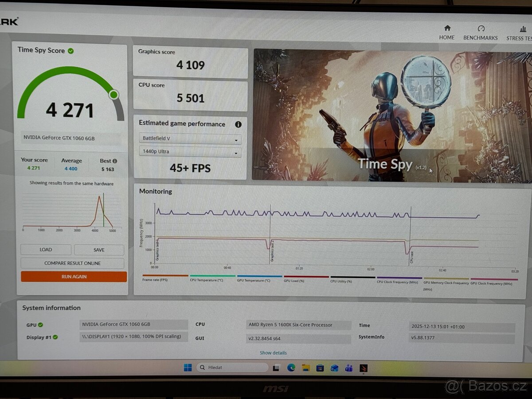Click the info icon next to Best score
This screenshot has width=532, height=399.
(114, 160)
